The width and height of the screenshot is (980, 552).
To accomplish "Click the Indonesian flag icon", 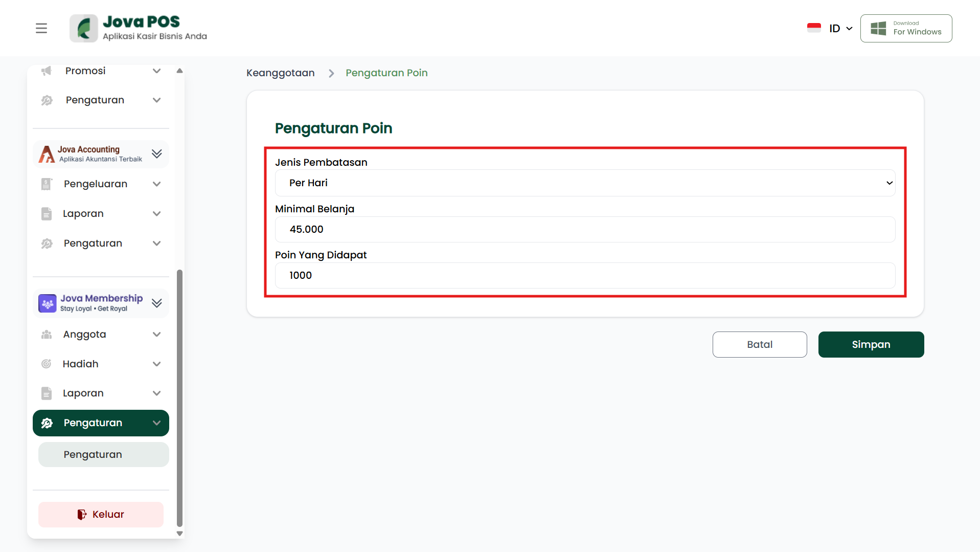I will pyautogui.click(x=814, y=28).
